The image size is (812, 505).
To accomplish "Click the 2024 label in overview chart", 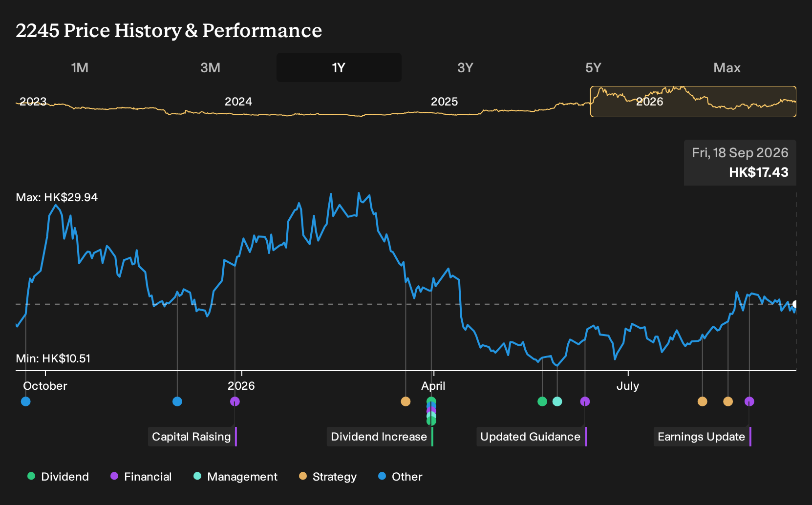I will tap(238, 102).
